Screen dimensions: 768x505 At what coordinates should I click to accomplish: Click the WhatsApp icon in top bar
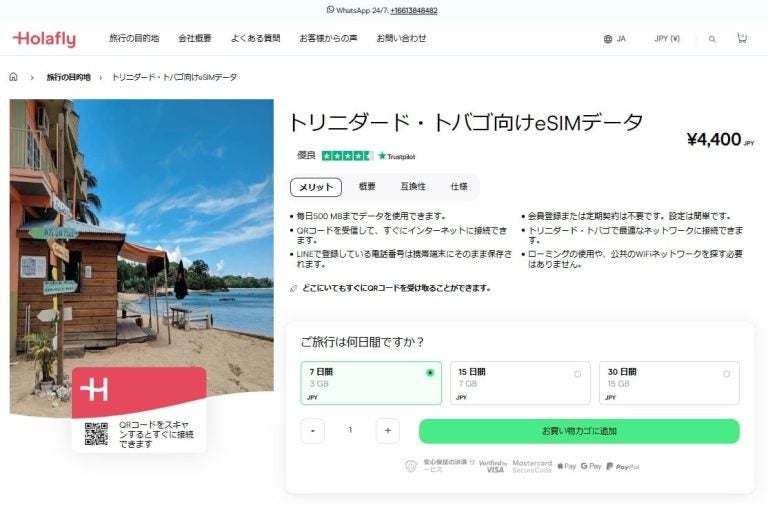(x=330, y=9)
